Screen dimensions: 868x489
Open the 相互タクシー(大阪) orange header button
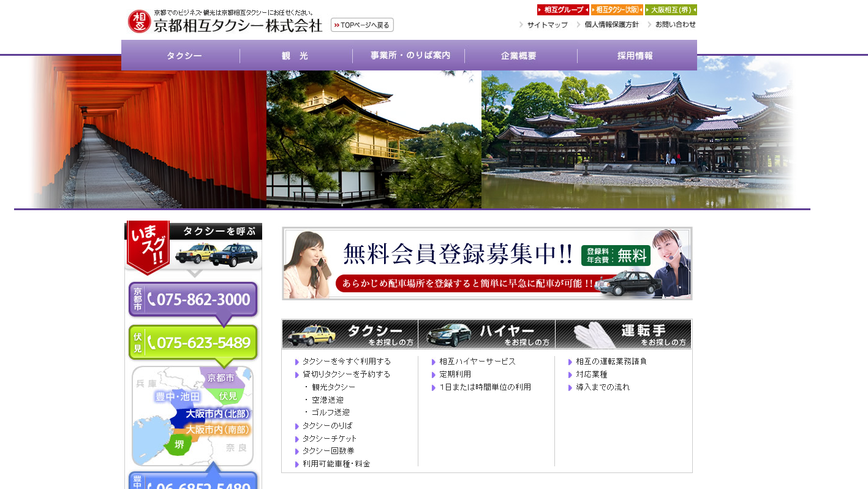pos(617,10)
